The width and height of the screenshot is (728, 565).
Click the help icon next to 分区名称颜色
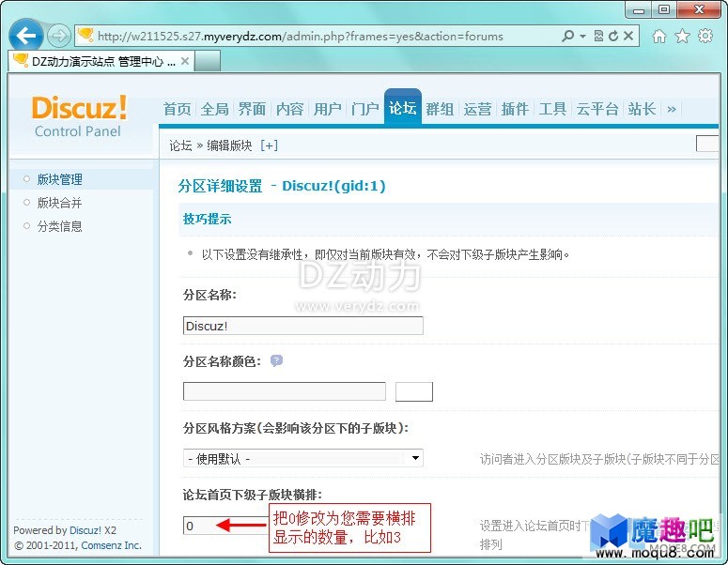pos(277,360)
